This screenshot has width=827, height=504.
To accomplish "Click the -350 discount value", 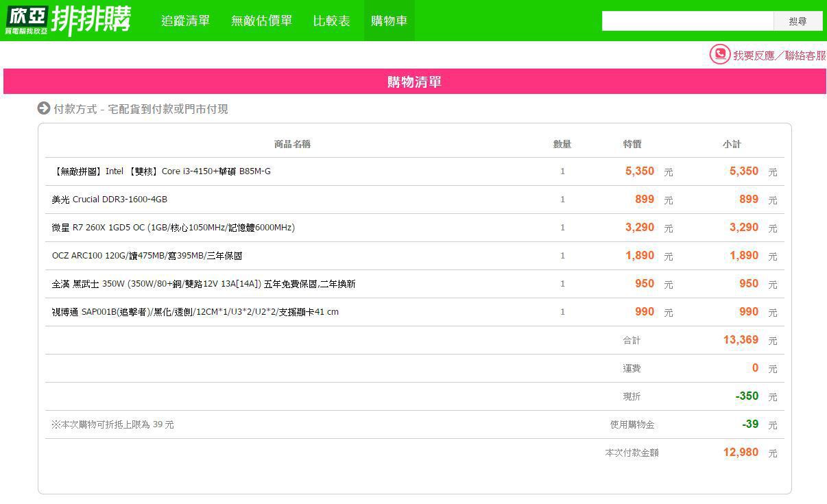I will pos(747,396).
